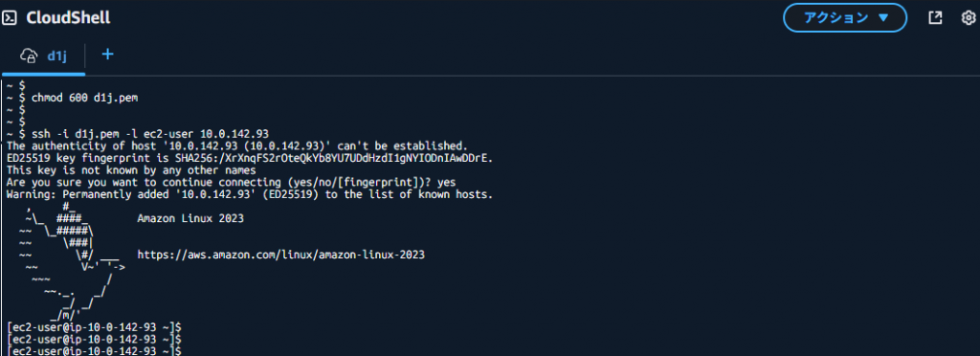
Task: Switch to the d1j terminal tab
Action: pos(43,56)
